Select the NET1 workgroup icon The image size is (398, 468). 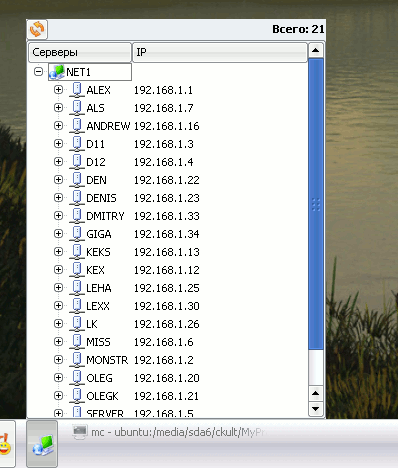click(x=56, y=72)
